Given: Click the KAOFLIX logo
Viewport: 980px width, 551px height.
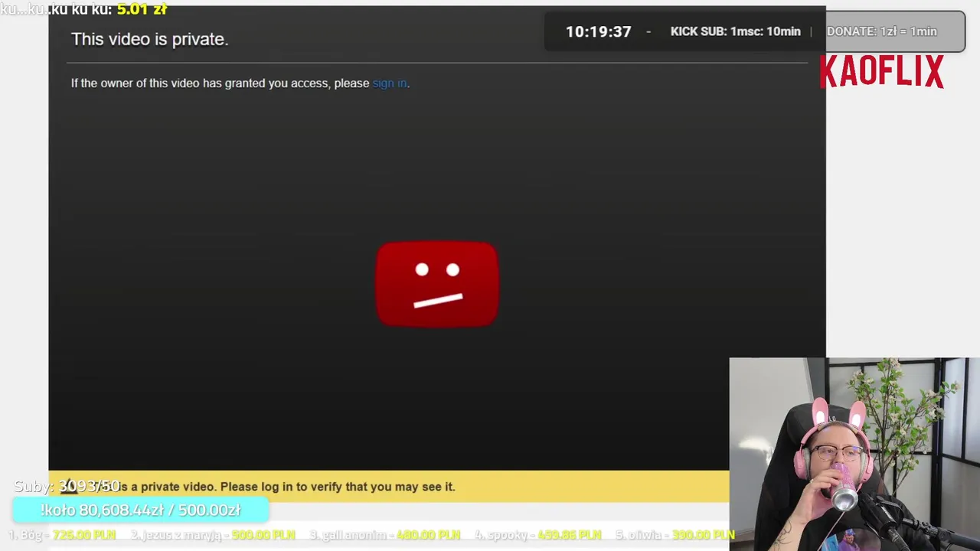Looking at the screenshot, I should coord(882,72).
